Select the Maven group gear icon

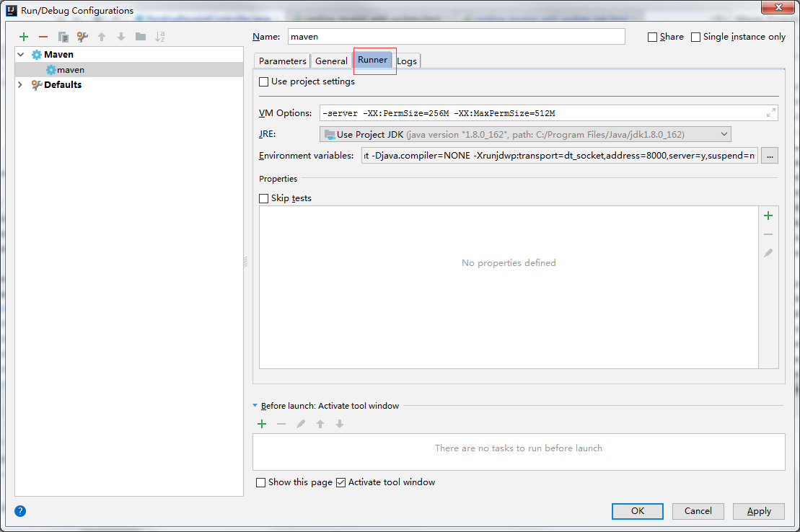[x=37, y=55]
